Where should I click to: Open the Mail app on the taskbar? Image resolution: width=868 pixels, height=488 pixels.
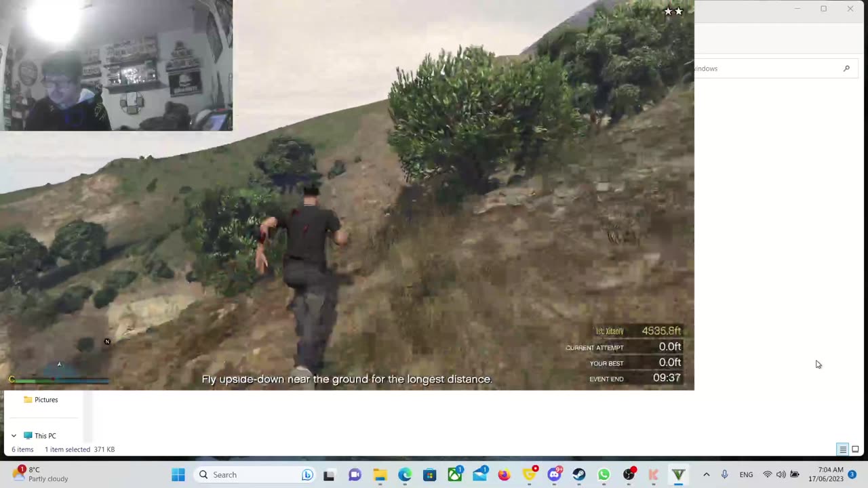coord(479,474)
